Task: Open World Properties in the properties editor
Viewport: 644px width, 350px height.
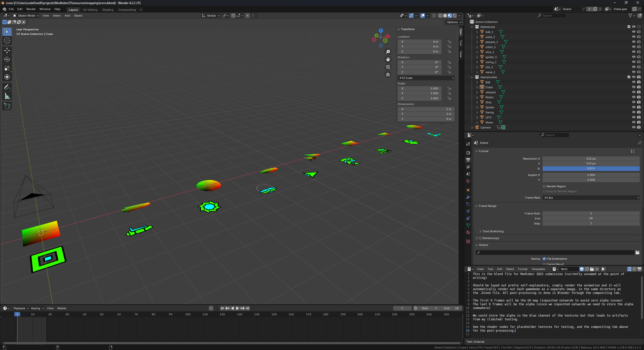Action: [468, 181]
